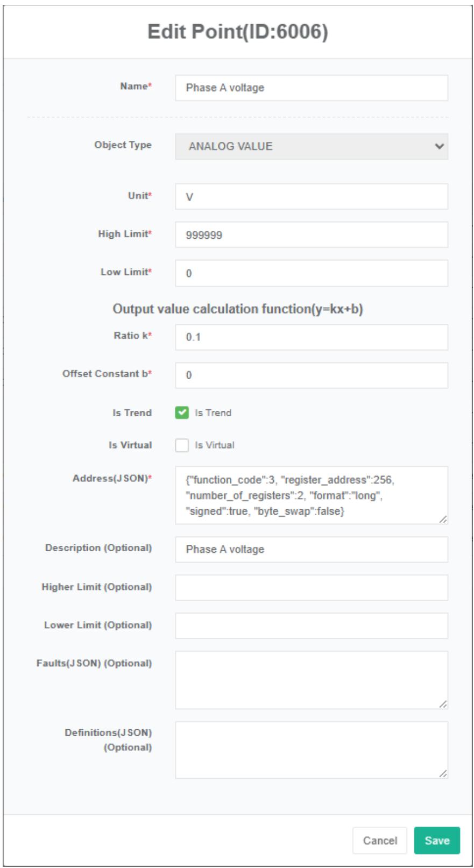
Task: Open the Object Type dropdown
Action: click(311, 146)
